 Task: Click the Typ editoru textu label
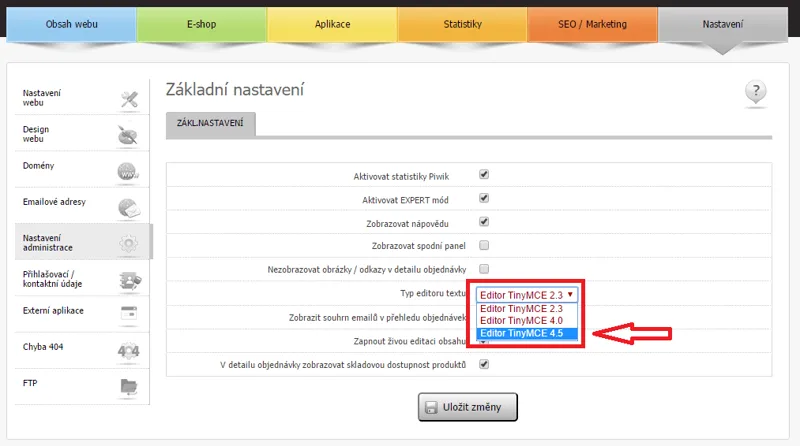[x=433, y=293]
